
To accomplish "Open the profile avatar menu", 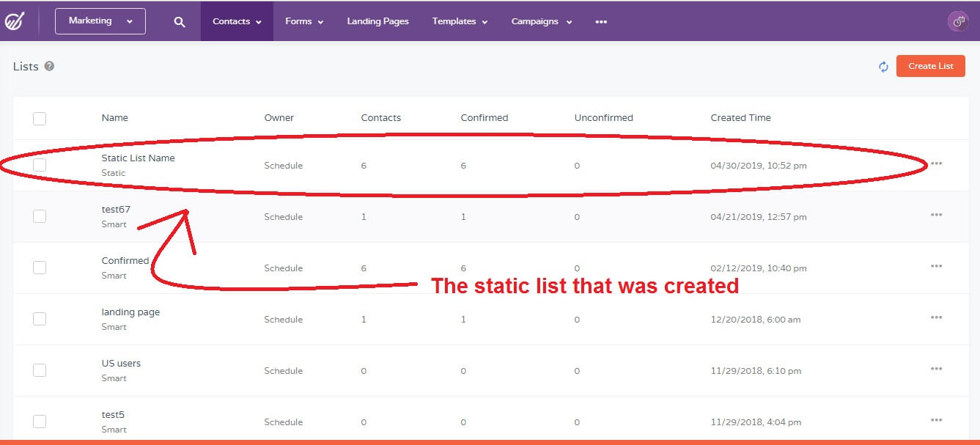I will click(x=958, y=21).
